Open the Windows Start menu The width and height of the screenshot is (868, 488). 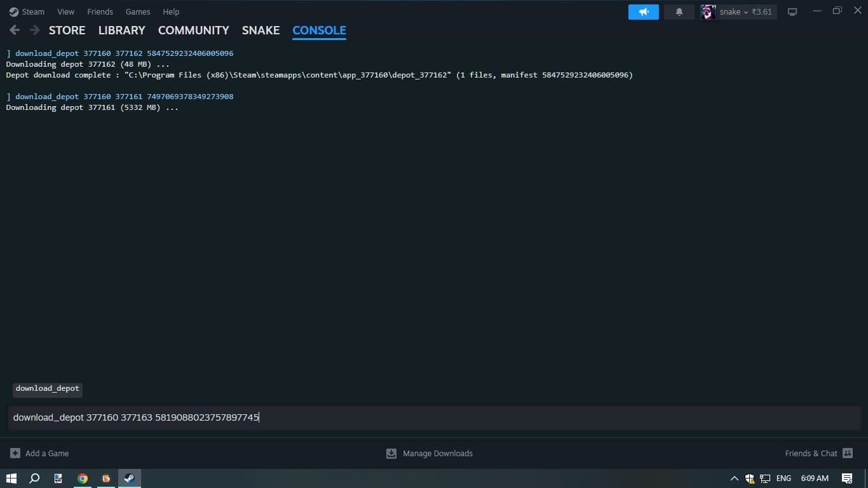coord(11,478)
